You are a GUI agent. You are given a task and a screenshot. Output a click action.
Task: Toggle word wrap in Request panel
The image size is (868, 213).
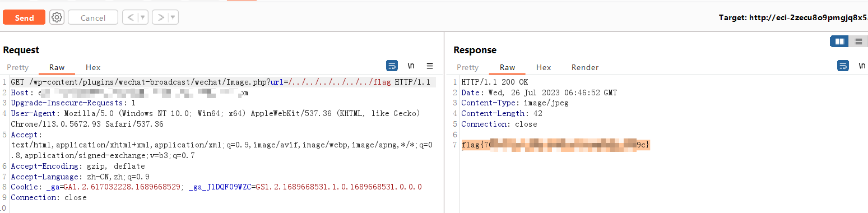392,66
